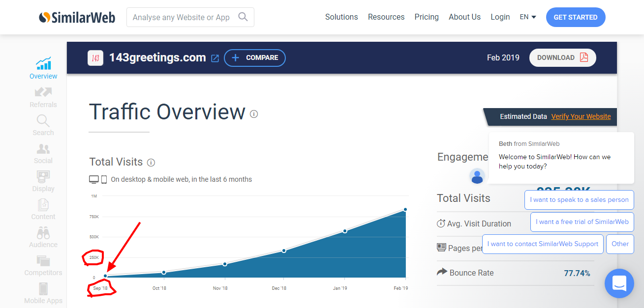
Task: Click the Login link
Action: click(500, 17)
